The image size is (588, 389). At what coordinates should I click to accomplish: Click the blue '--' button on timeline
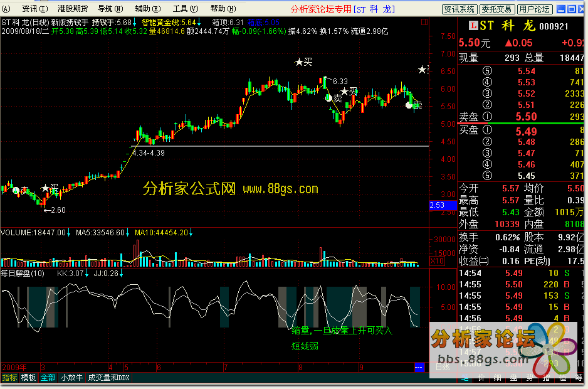419,367
